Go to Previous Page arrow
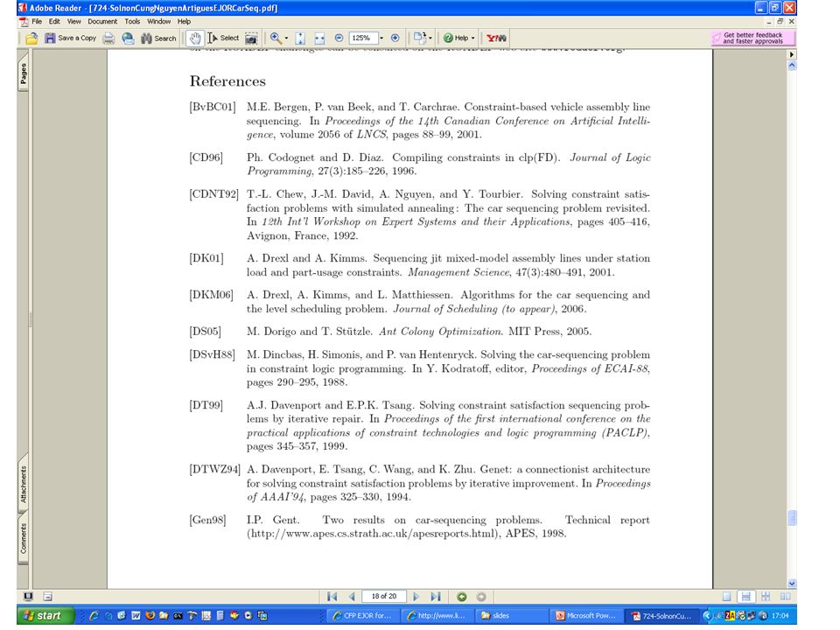Viewport: 840px width, 630px height. 352,596
